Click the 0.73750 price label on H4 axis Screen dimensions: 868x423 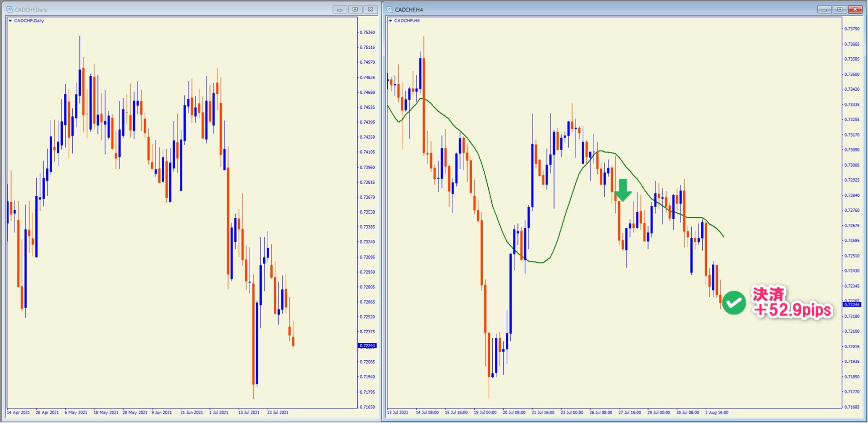(x=852, y=29)
